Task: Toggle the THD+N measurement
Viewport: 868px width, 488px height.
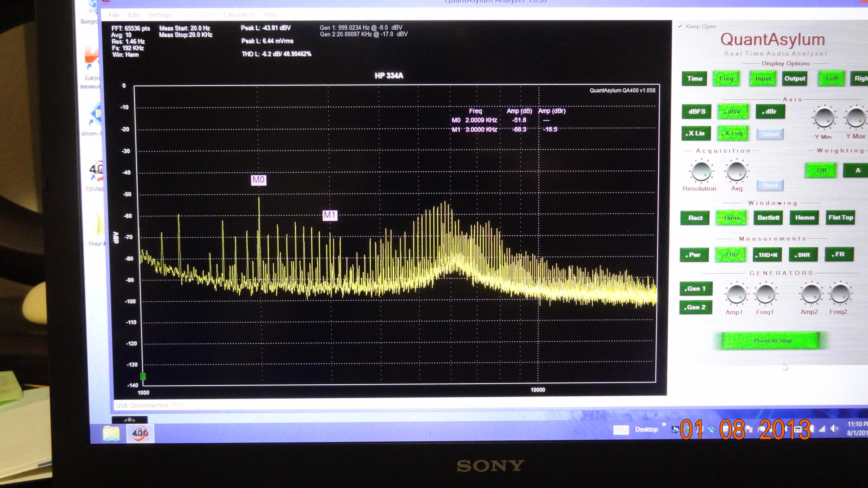Action: pos(767,255)
